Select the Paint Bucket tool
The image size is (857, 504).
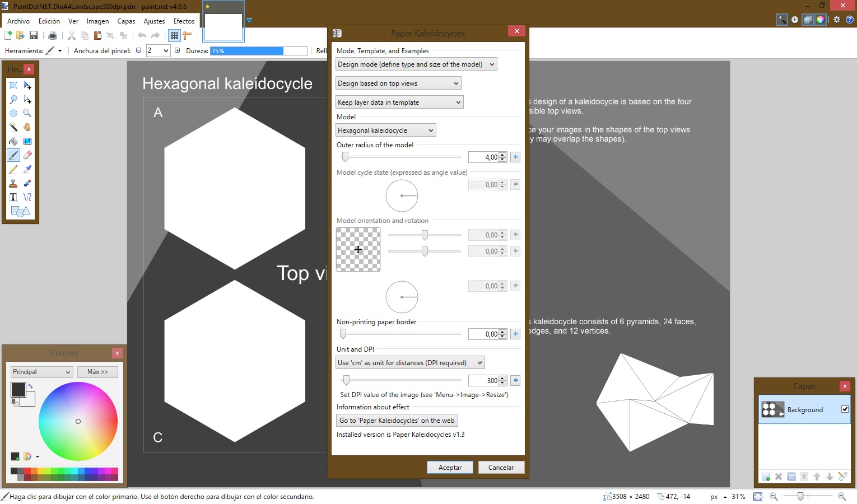click(13, 141)
